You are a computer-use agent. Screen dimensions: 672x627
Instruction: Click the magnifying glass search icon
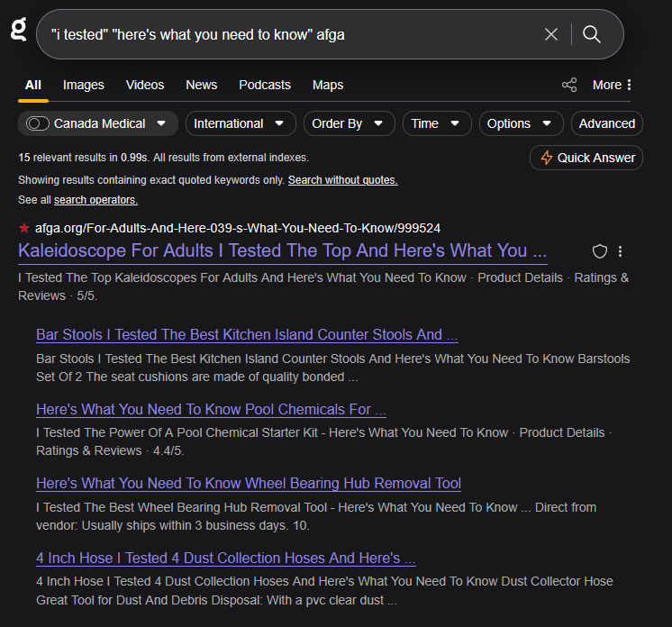coord(592,34)
